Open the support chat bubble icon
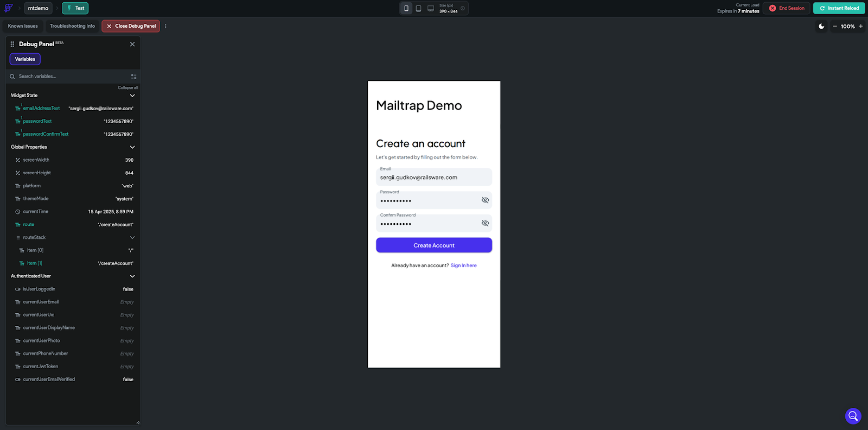Viewport: 868px width, 430px height. pyautogui.click(x=853, y=416)
